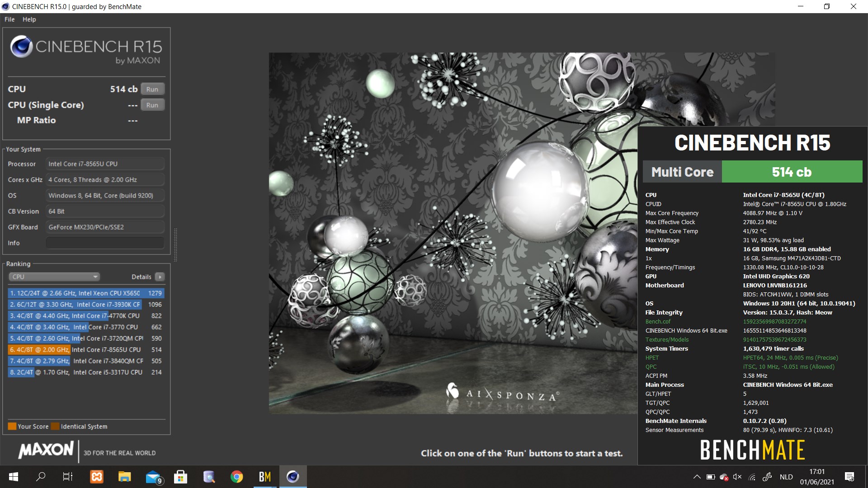
Task: Open the File menu
Action: [9, 19]
